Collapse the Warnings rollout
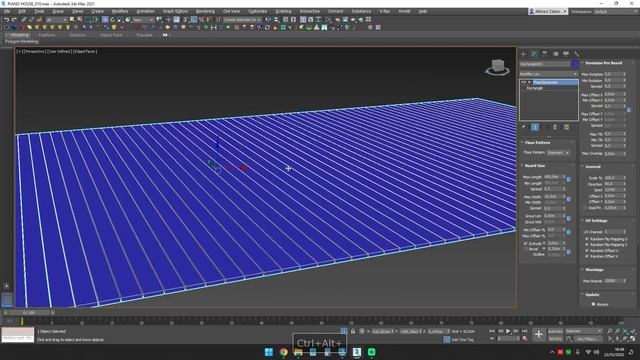 click(x=594, y=270)
